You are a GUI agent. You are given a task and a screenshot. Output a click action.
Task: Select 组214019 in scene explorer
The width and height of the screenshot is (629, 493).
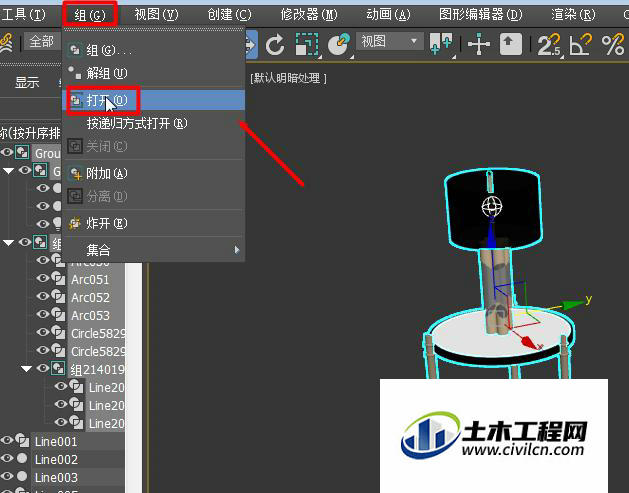click(97, 369)
